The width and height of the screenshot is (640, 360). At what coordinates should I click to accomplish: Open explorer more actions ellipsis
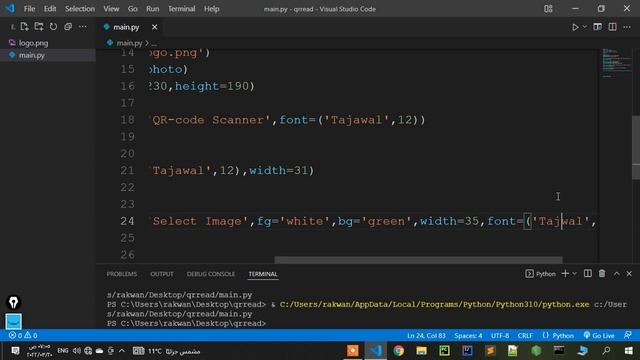pyautogui.click(x=82, y=27)
